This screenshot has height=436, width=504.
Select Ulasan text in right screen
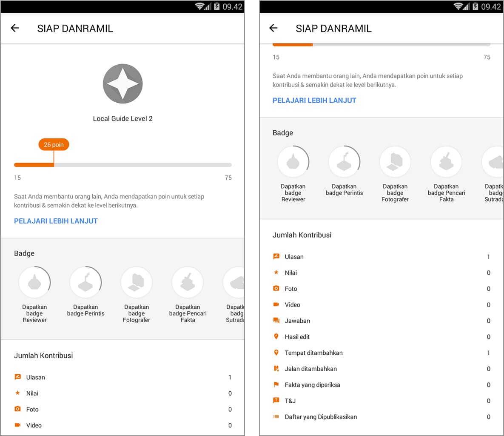point(294,257)
